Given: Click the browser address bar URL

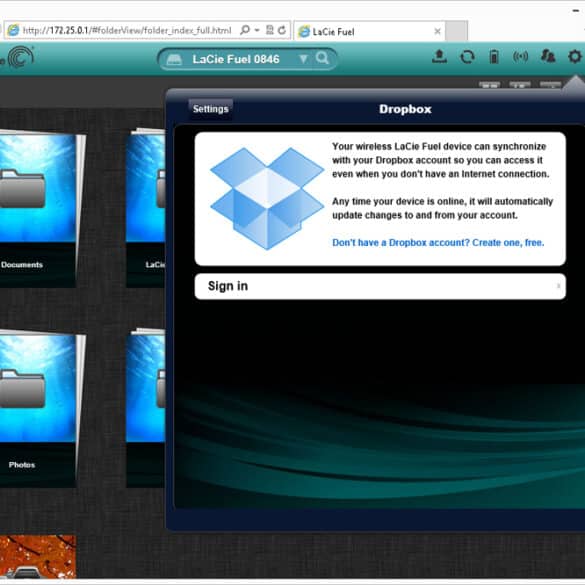Looking at the screenshot, I should [x=127, y=30].
